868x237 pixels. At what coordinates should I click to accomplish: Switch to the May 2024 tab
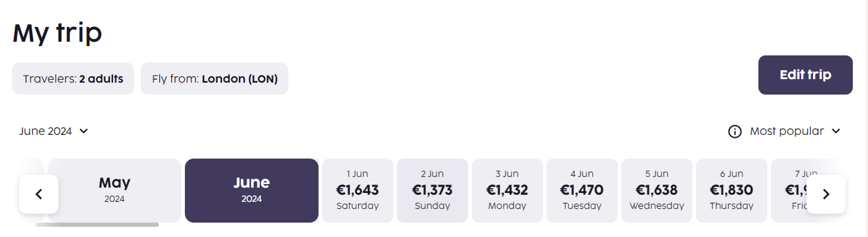[x=115, y=190]
